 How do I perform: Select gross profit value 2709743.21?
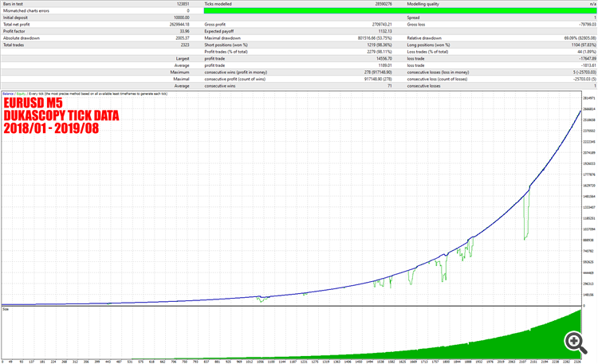382,25
